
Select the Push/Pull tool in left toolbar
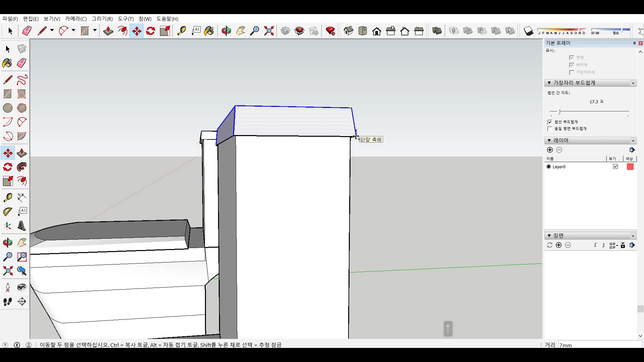[x=22, y=153]
